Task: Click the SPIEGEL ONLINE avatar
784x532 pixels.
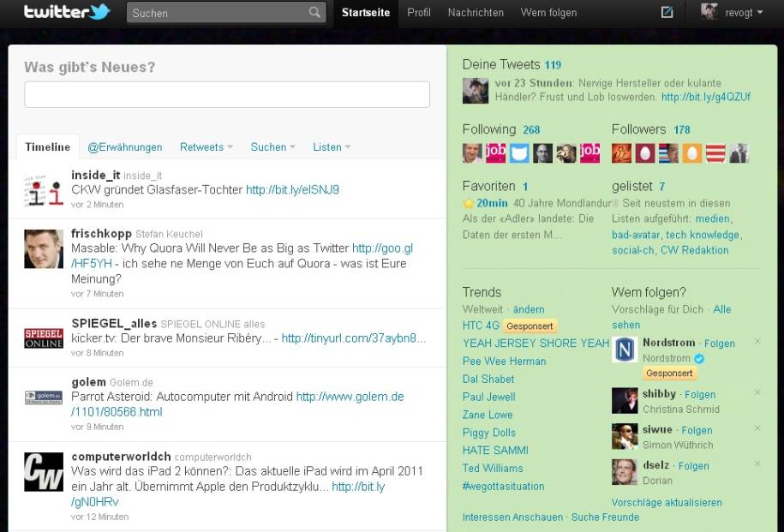Action: tap(44, 338)
